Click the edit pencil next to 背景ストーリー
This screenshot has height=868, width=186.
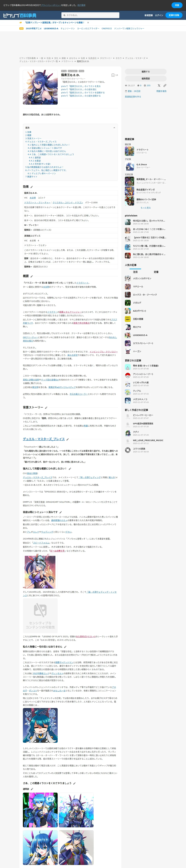click(x=46, y=408)
